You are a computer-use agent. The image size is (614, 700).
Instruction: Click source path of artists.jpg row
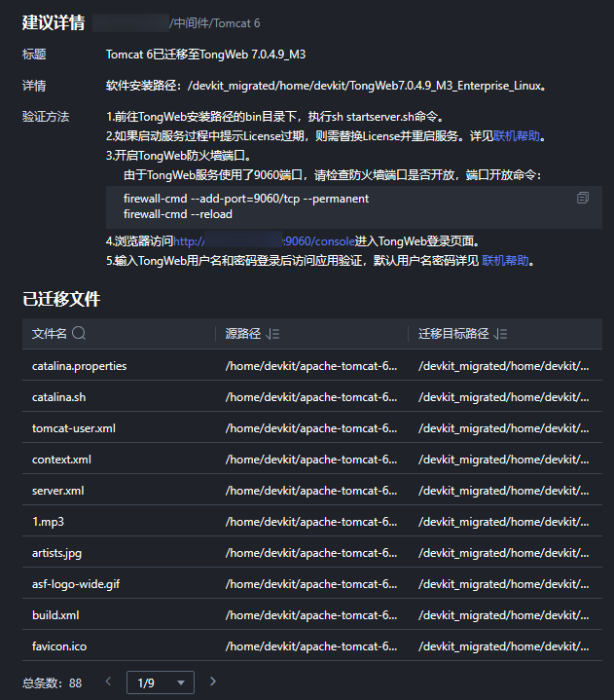coord(311,553)
